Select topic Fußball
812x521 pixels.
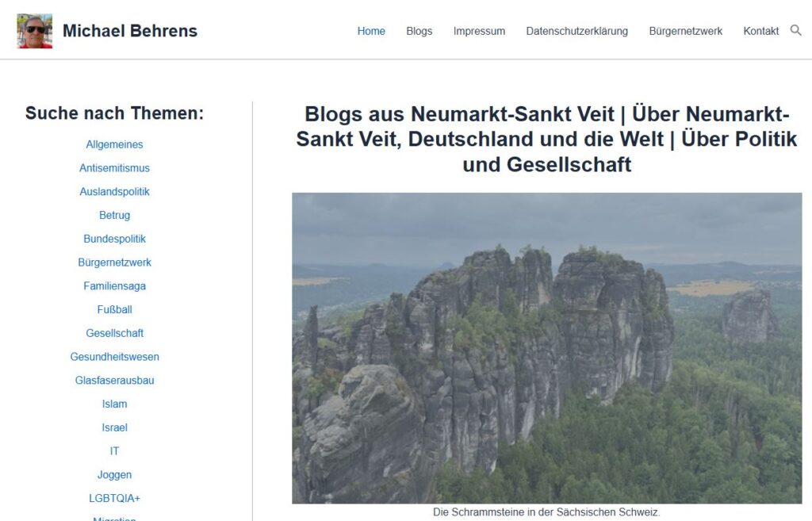[x=114, y=310]
